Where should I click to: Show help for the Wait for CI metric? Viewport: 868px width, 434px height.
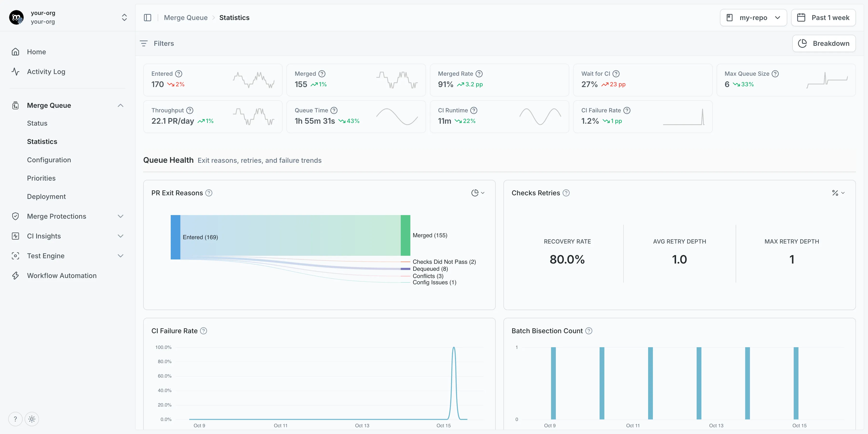[x=616, y=74]
